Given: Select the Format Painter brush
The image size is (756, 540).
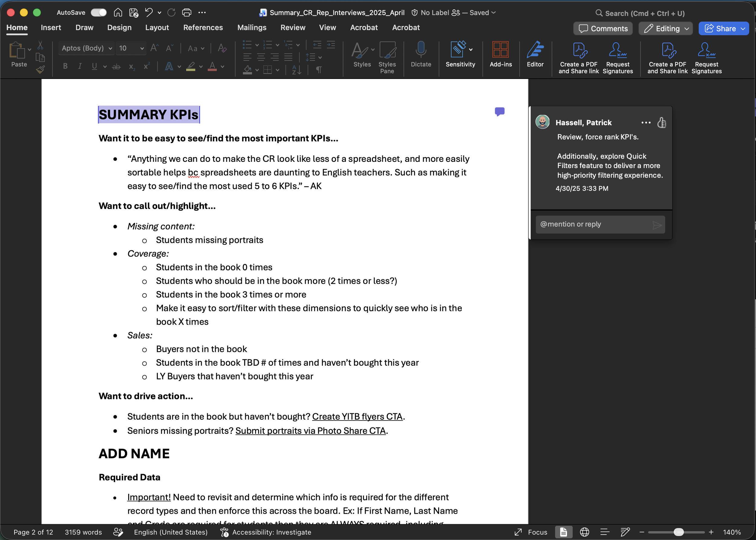Looking at the screenshot, I should point(40,70).
